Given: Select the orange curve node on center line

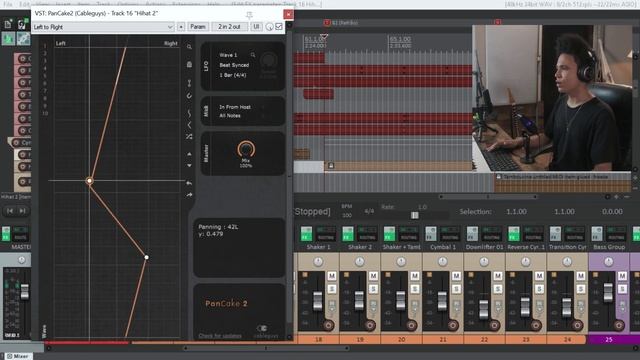Looking at the screenshot, I should [89, 180].
